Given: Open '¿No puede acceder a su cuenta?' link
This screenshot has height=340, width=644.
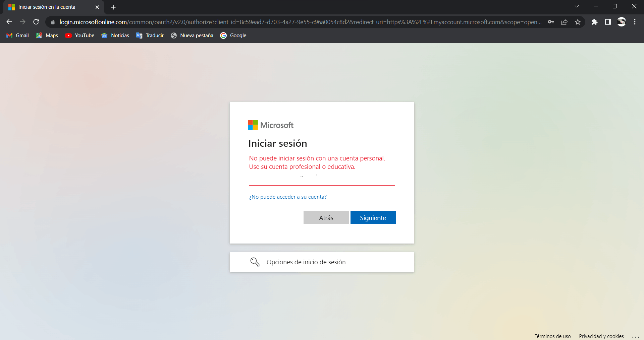Looking at the screenshot, I should pos(288,197).
